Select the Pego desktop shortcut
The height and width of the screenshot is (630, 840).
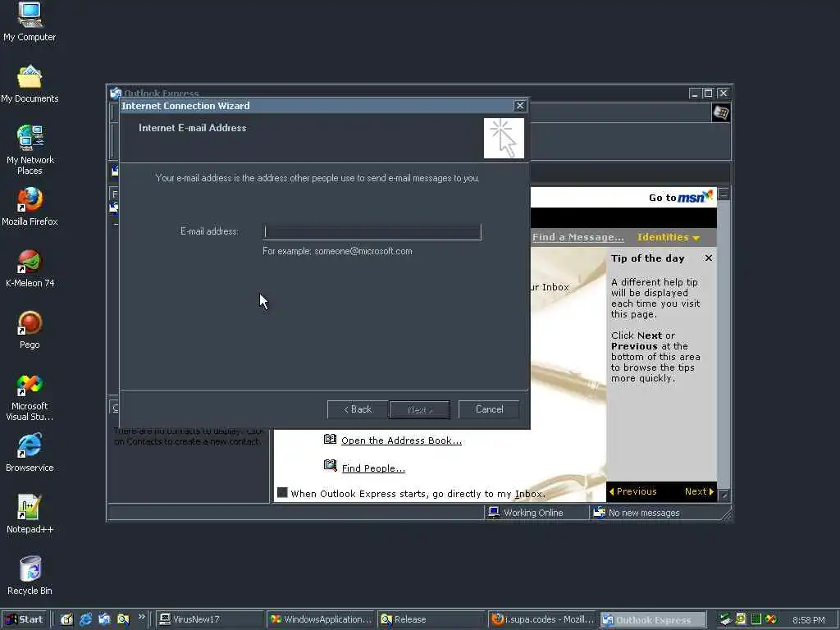pos(30,330)
